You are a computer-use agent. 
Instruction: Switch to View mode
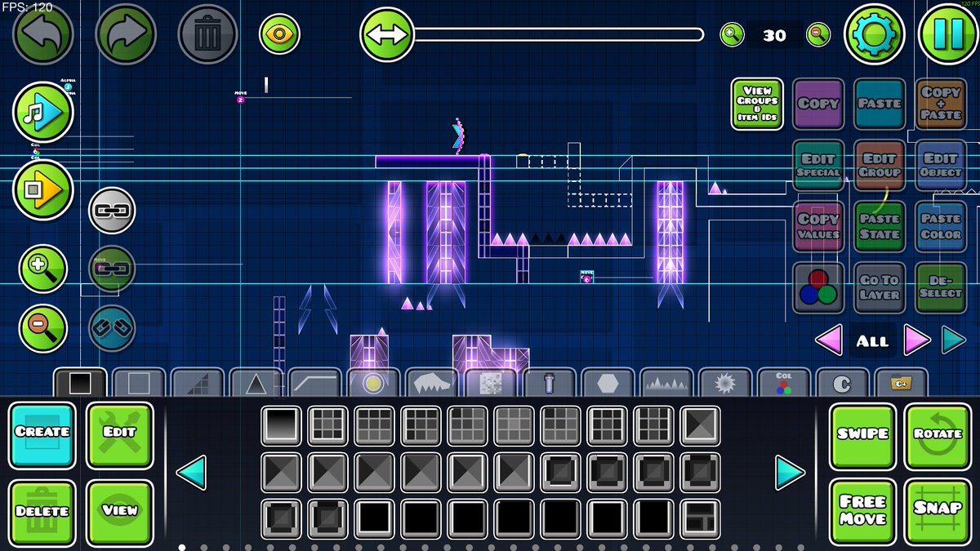tap(120, 513)
